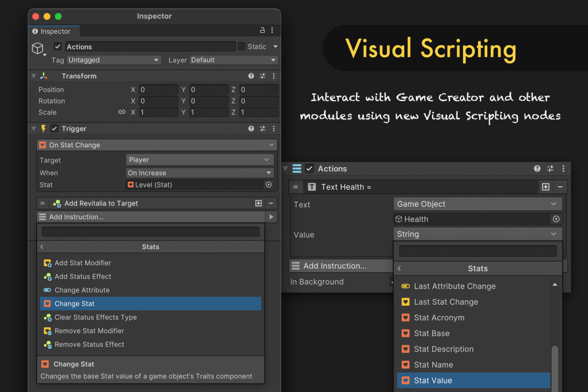The image size is (588, 392).
Task: Open Actions component help icon
Action: 538,169
